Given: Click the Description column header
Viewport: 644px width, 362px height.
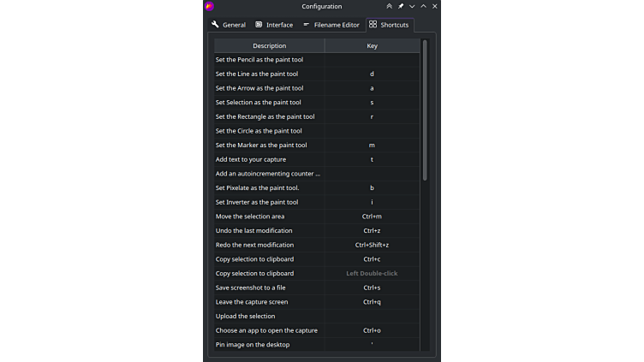Looking at the screenshot, I should click(x=269, y=45).
